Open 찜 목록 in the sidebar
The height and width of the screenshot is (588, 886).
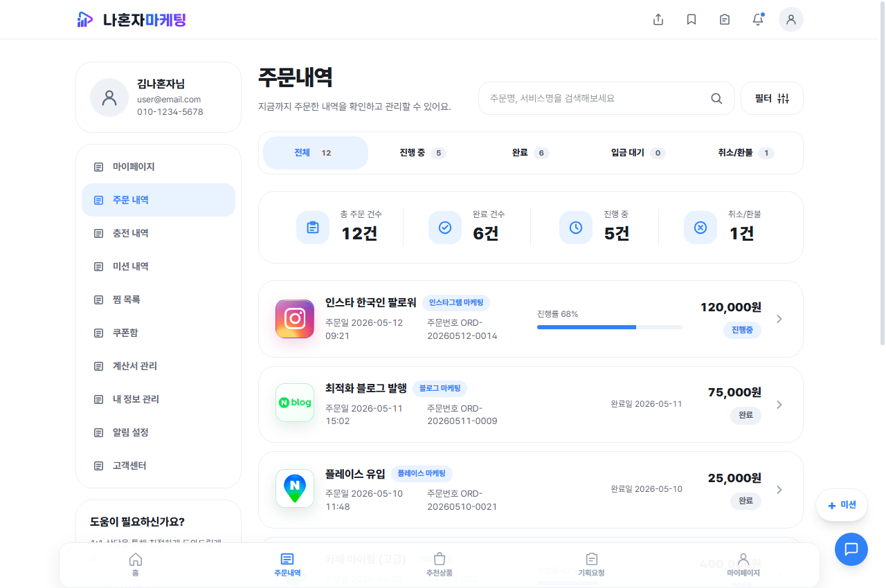159,300
